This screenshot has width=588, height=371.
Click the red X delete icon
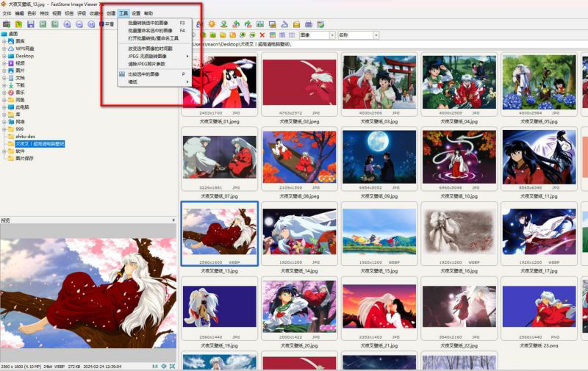pos(262,35)
